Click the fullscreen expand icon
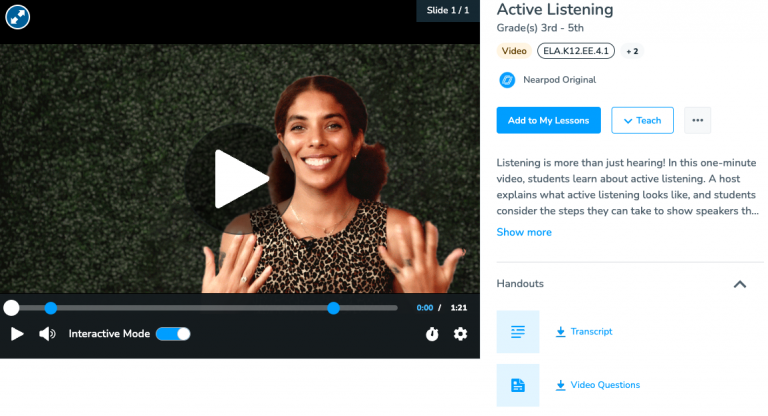 click(18, 17)
